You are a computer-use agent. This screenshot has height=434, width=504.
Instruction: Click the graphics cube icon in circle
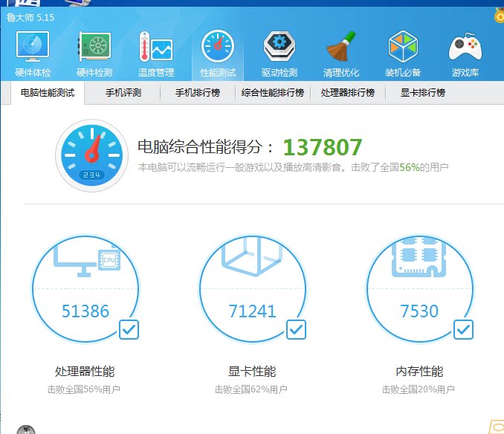click(x=252, y=257)
